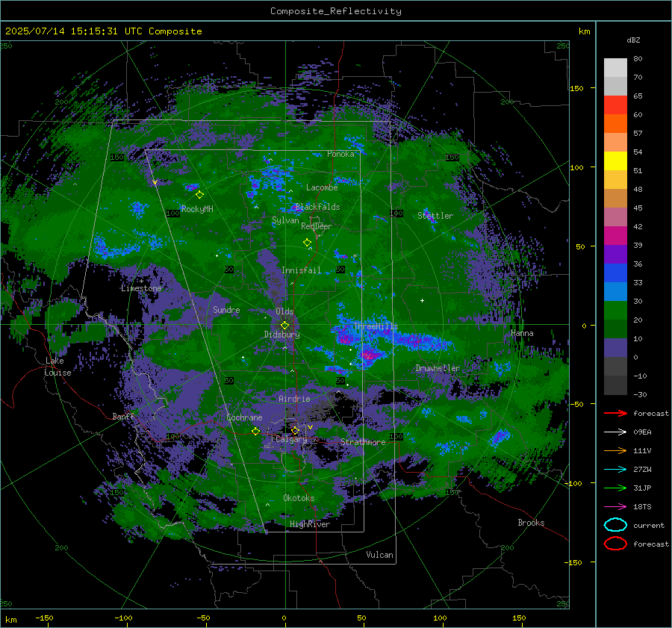
Task: Click the Sylvan label on map
Action: pyautogui.click(x=285, y=220)
